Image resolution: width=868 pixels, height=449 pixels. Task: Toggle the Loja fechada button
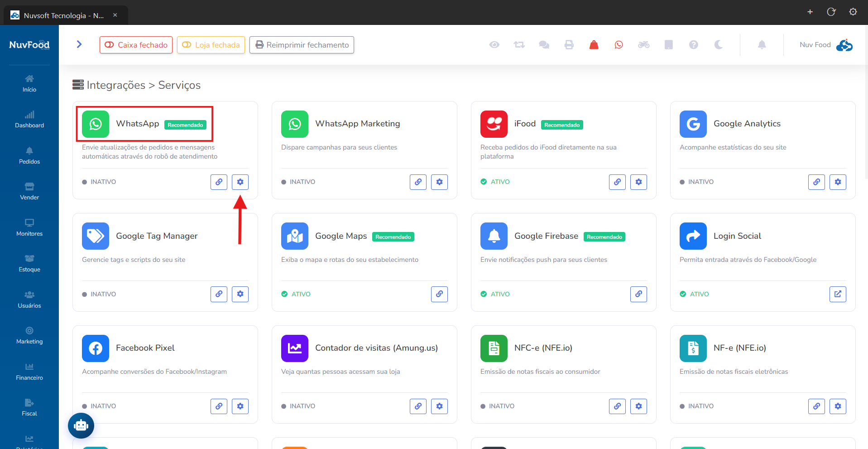point(211,45)
